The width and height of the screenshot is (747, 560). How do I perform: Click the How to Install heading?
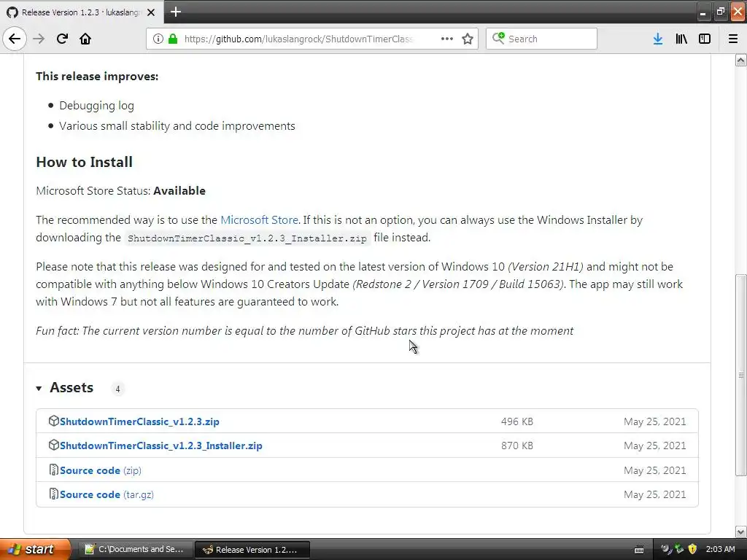pos(85,162)
